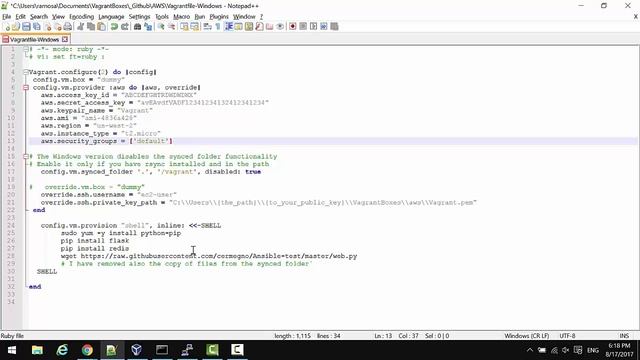Toggle the indent guide toolbar button

[x=229, y=27]
